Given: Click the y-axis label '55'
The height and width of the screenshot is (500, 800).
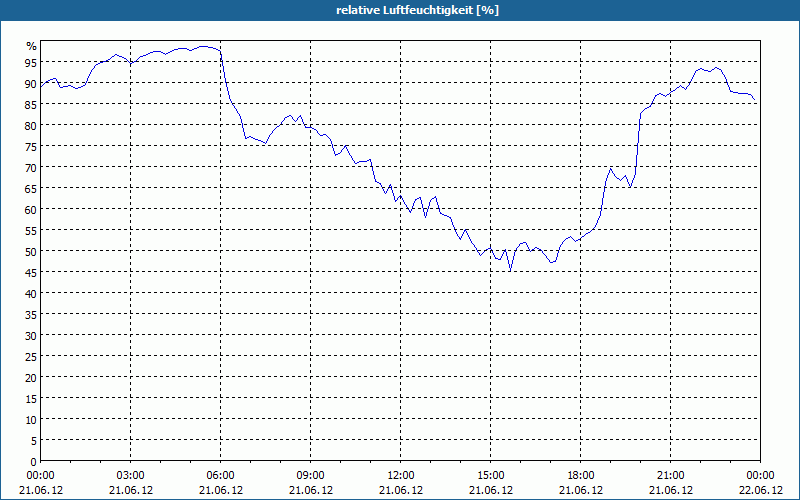Looking at the screenshot, I should pos(32,231).
